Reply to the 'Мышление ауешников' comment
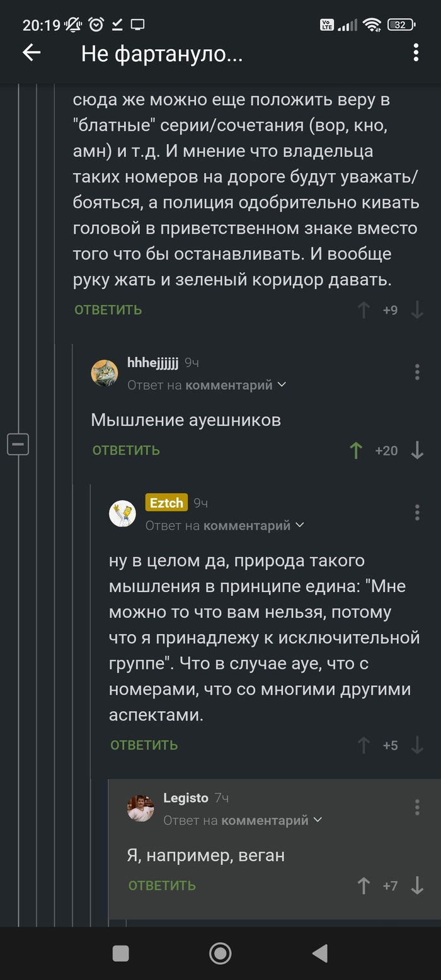This screenshot has height=980, width=441. click(126, 450)
